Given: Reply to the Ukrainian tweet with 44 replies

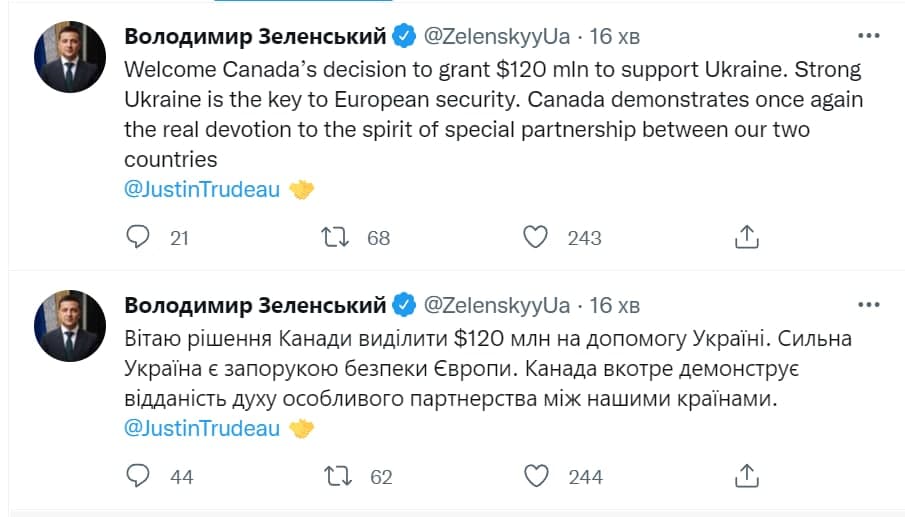Looking at the screenshot, I should [139, 476].
